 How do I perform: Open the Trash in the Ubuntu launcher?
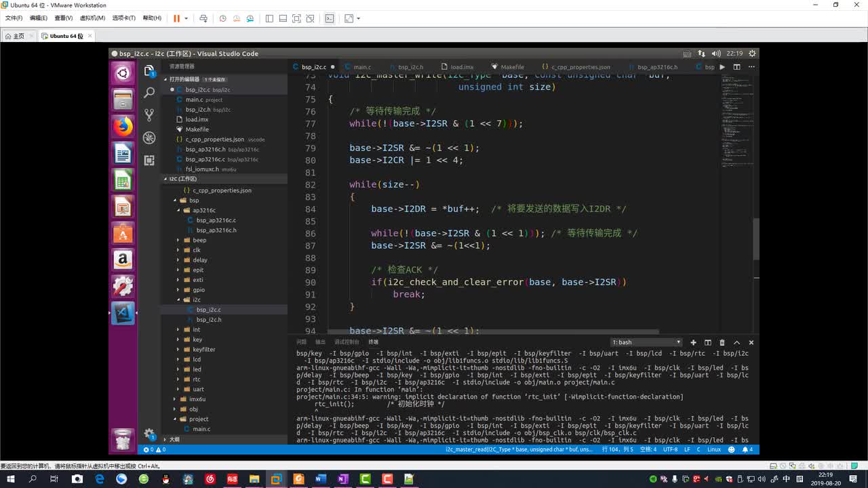click(123, 441)
